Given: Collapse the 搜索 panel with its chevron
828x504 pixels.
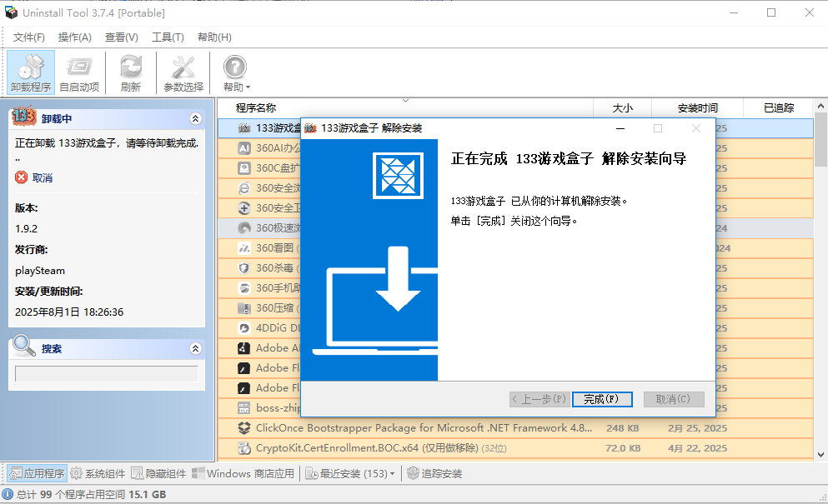Looking at the screenshot, I should point(196,348).
